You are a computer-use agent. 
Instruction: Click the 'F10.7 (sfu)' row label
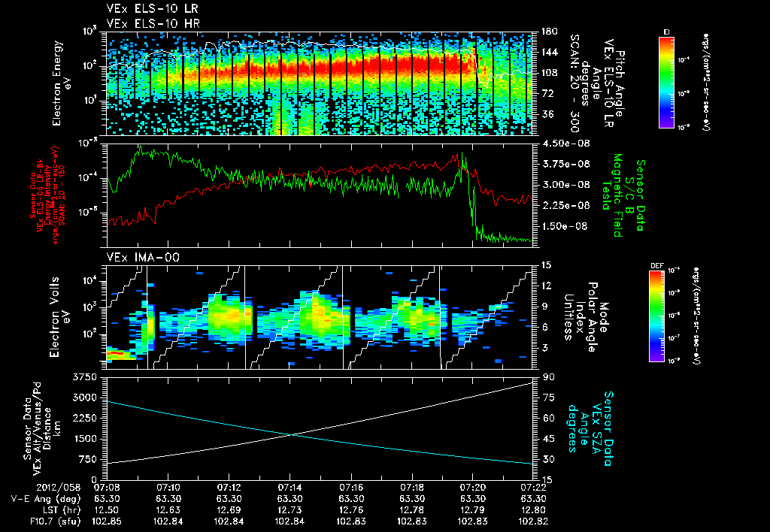(56, 521)
